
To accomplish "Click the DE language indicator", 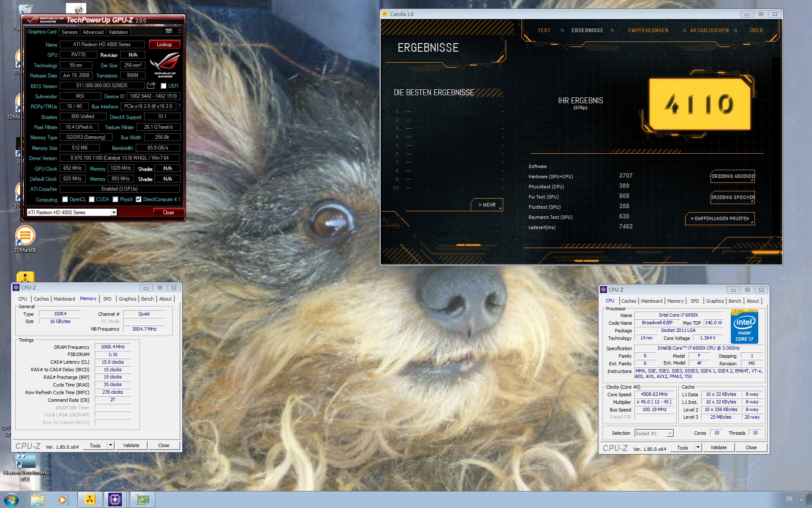I will click(x=789, y=499).
